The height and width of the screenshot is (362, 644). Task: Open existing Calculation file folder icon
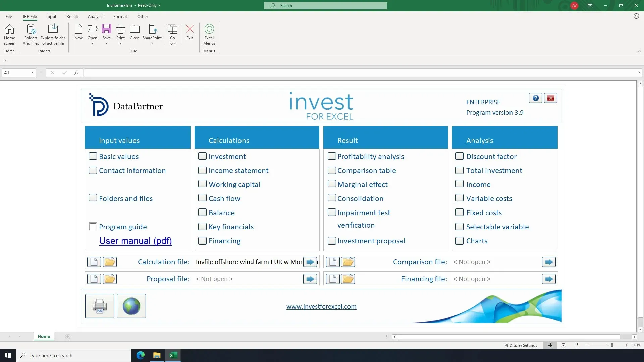110,262
